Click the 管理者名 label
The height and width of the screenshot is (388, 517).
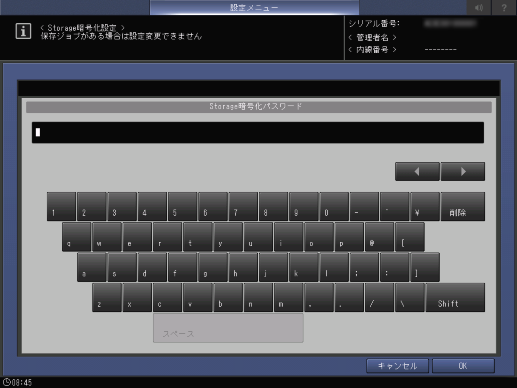(372, 37)
